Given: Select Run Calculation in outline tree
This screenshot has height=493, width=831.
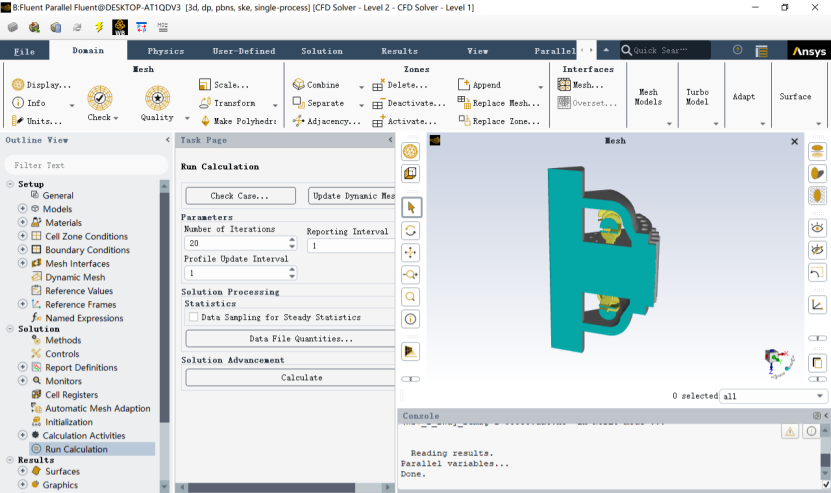Looking at the screenshot, I should [x=76, y=449].
